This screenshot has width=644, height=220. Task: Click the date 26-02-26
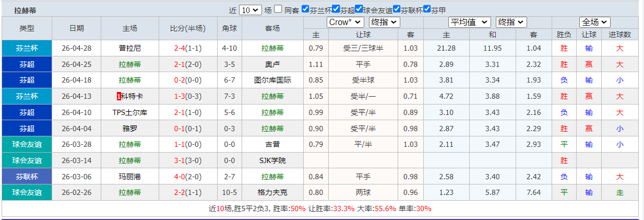pos(77,192)
